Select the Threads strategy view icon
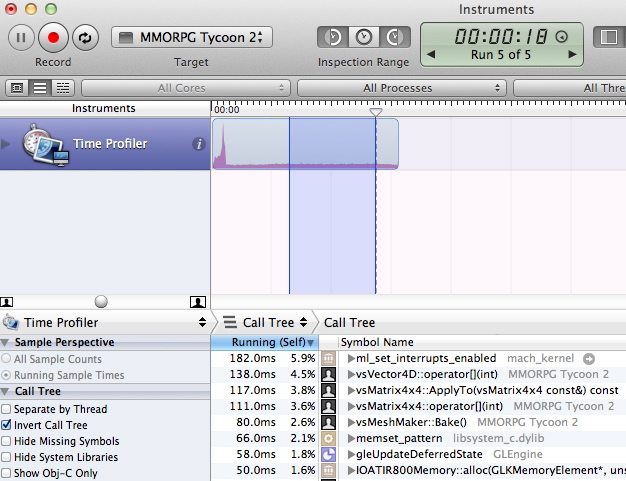This screenshot has height=481, width=626. pos(63,88)
